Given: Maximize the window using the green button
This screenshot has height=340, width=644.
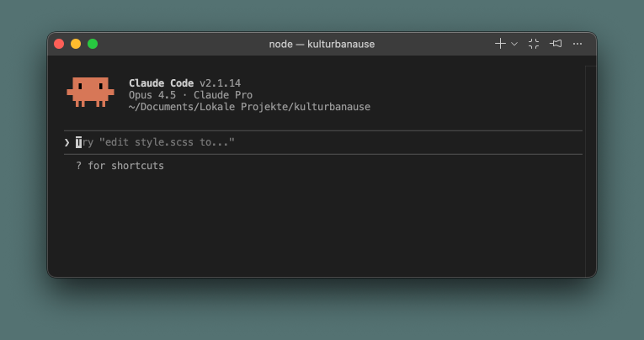Looking at the screenshot, I should 93,44.
